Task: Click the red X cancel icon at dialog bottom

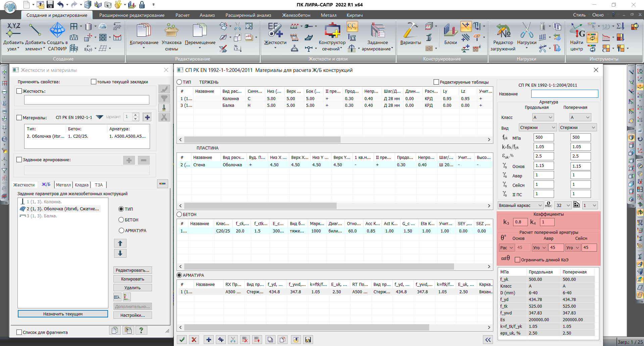Action: [194, 340]
